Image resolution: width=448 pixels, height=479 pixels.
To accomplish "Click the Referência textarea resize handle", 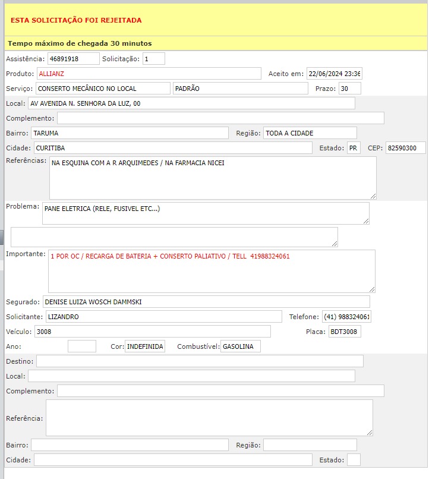I will 370,433.
